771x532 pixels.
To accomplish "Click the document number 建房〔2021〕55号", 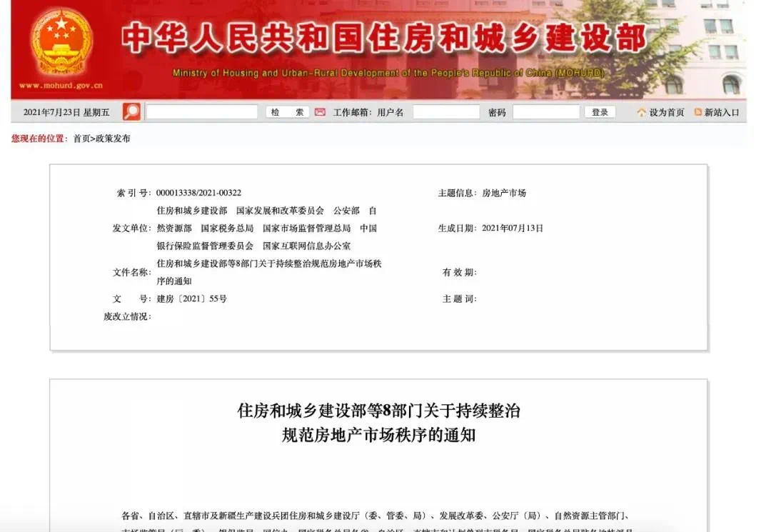I will [191, 298].
